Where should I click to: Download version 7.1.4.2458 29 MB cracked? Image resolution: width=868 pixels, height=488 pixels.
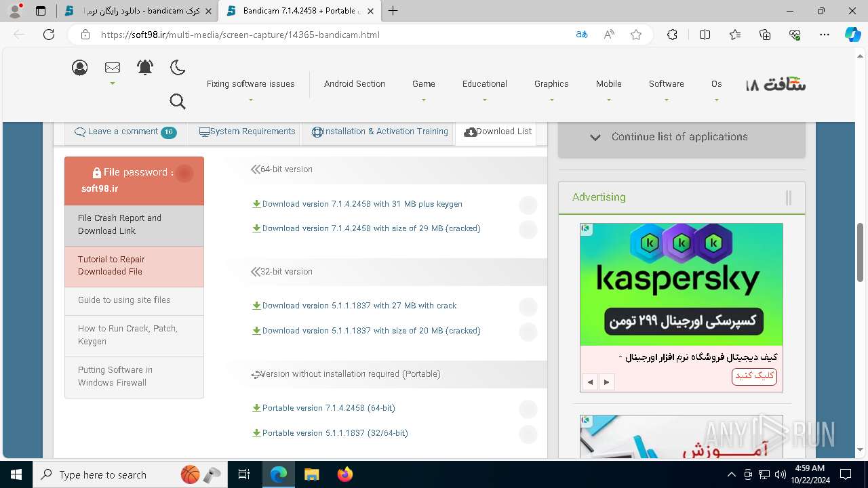point(366,228)
